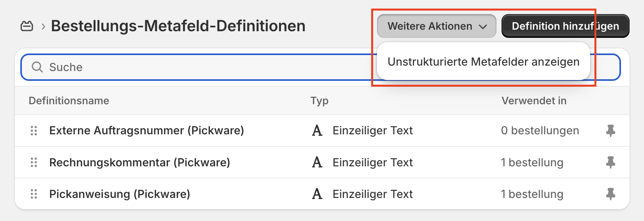This screenshot has height=221, width=644.
Task: Grab drag handle for Rechnungskommentar row
Action: (34, 162)
